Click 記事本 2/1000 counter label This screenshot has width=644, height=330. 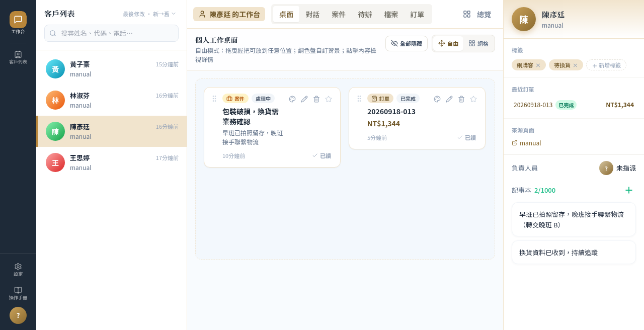point(533,190)
